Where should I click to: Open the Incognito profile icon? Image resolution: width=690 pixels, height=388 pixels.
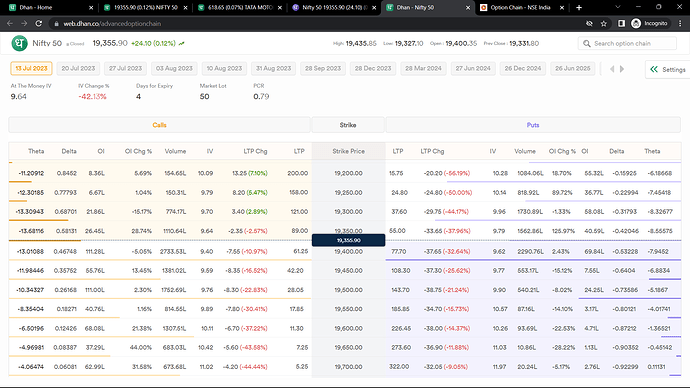click(x=636, y=23)
